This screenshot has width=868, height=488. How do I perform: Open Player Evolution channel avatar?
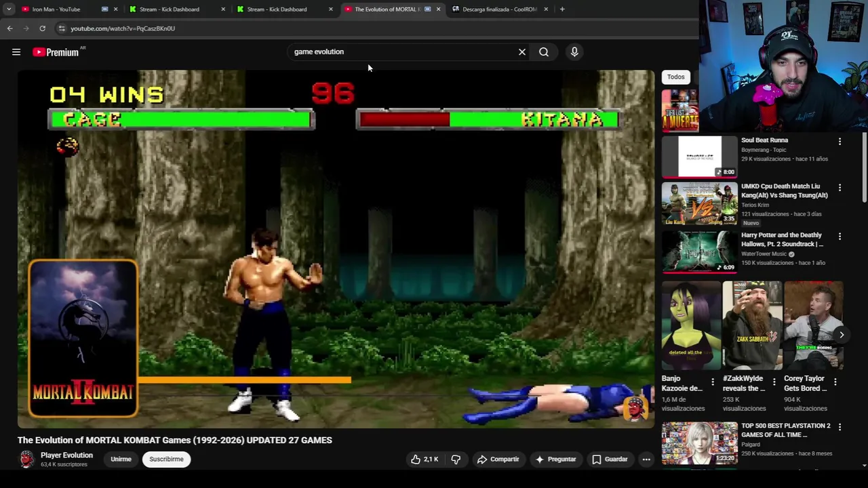click(26, 460)
